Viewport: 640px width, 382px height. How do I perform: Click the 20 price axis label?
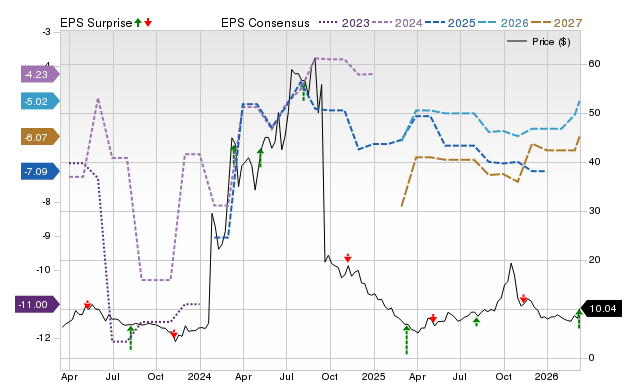(x=594, y=260)
